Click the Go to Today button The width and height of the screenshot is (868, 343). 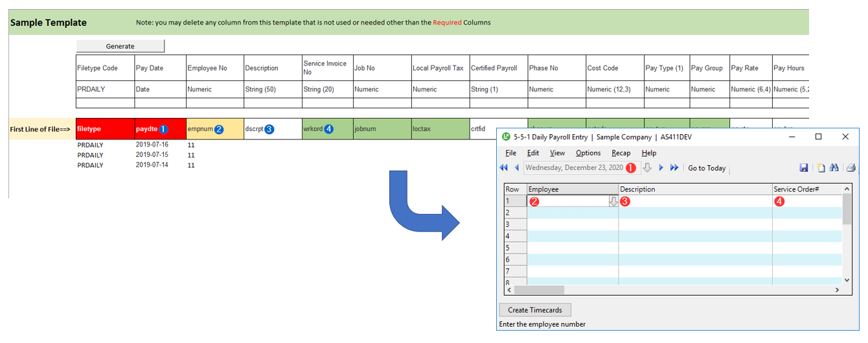tap(707, 168)
